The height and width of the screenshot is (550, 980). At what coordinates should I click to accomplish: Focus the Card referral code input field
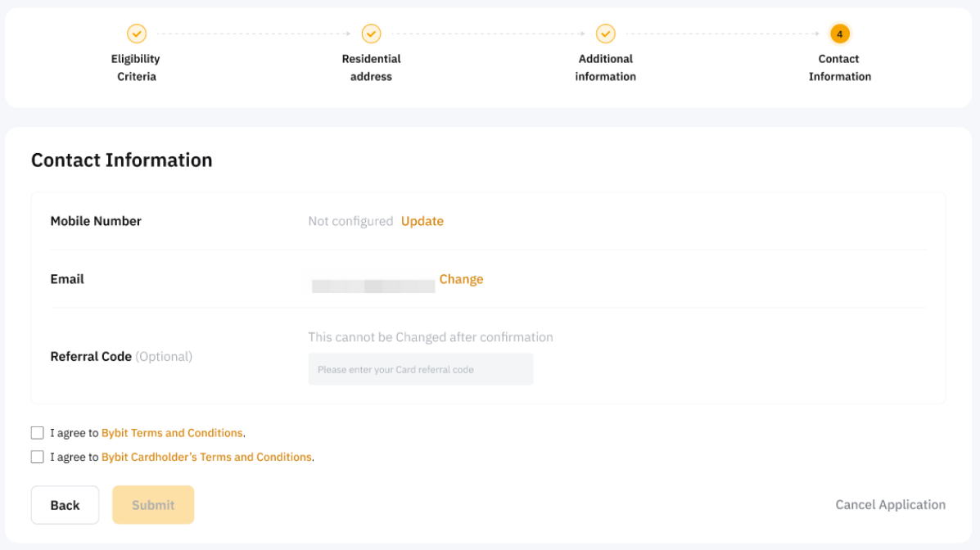(420, 369)
